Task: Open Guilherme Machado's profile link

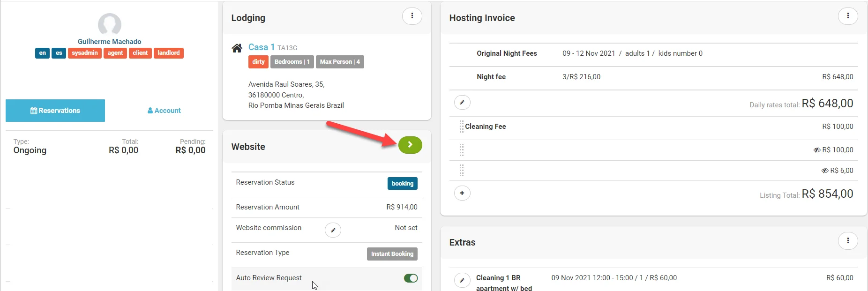Action: [x=109, y=42]
